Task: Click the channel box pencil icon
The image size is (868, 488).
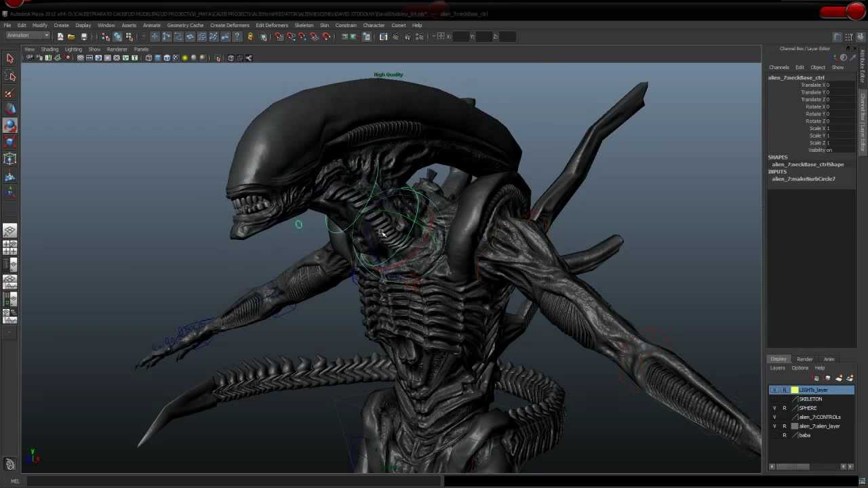Action: (x=853, y=57)
